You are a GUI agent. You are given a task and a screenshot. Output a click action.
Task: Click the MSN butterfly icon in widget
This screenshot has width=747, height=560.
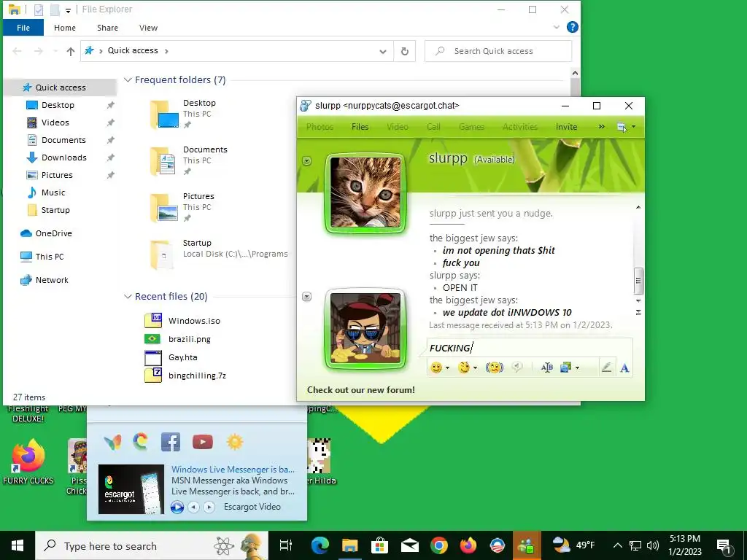click(112, 442)
